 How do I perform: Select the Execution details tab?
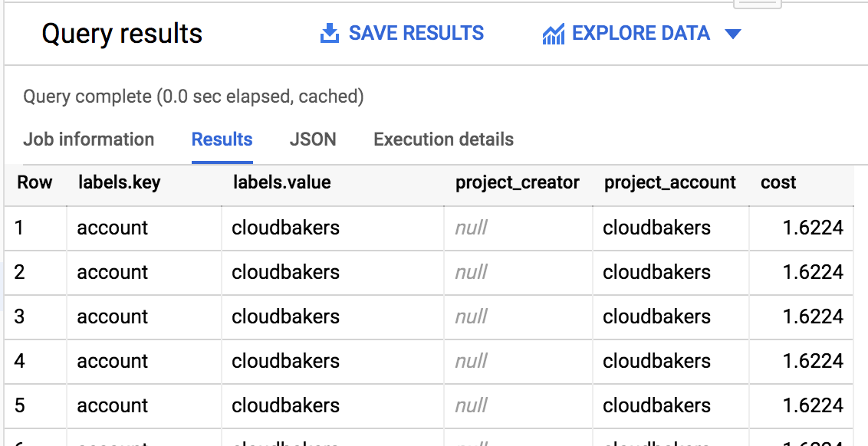tap(442, 139)
